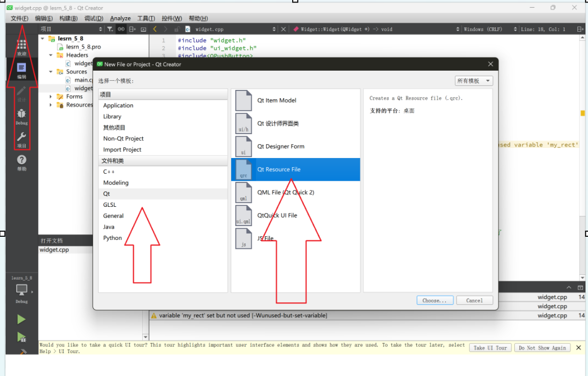Select JS File template
This screenshot has width=588, height=376.
click(295, 238)
